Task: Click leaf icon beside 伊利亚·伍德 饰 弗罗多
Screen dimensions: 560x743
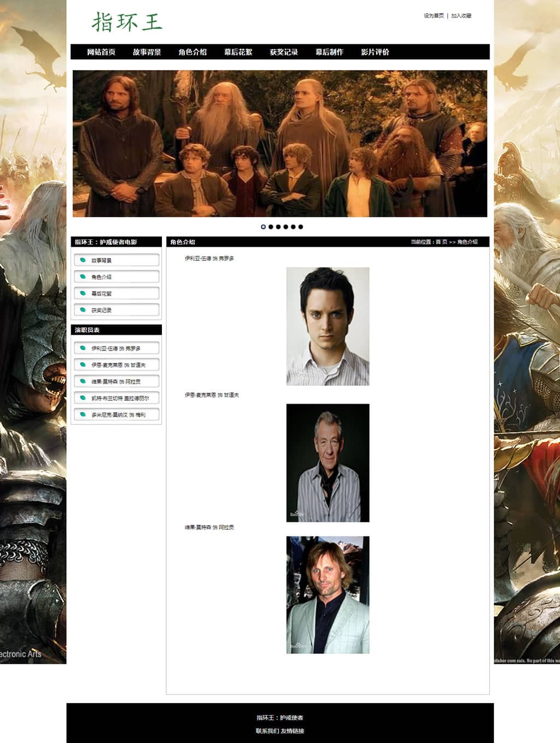Action: [x=83, y=348]
